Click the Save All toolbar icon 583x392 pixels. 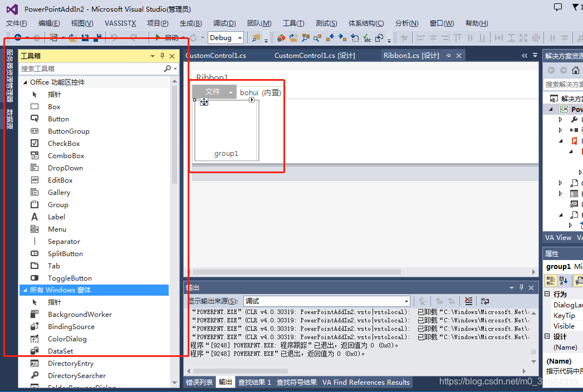[x=98, y=37]
